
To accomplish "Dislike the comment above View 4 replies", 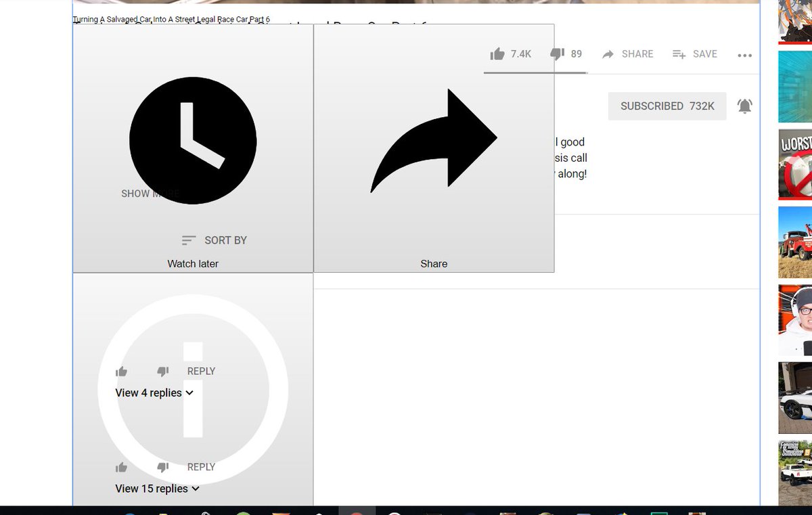I will tap(162, 372).
